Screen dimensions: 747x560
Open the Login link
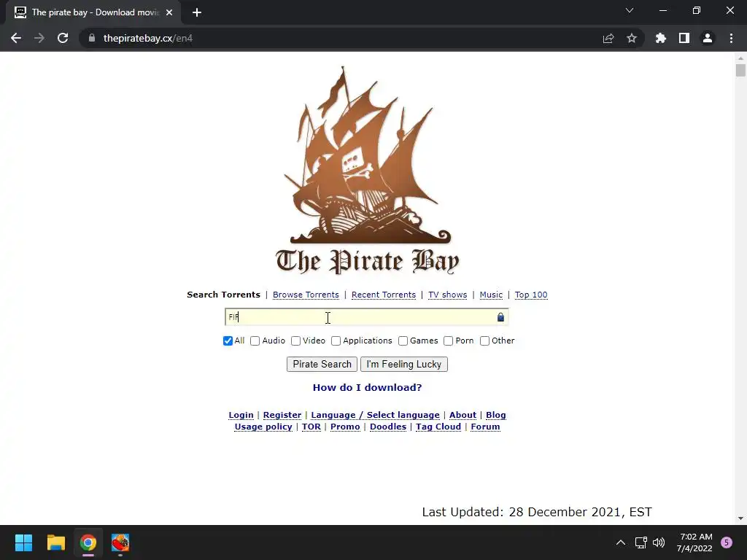[241, 415]
